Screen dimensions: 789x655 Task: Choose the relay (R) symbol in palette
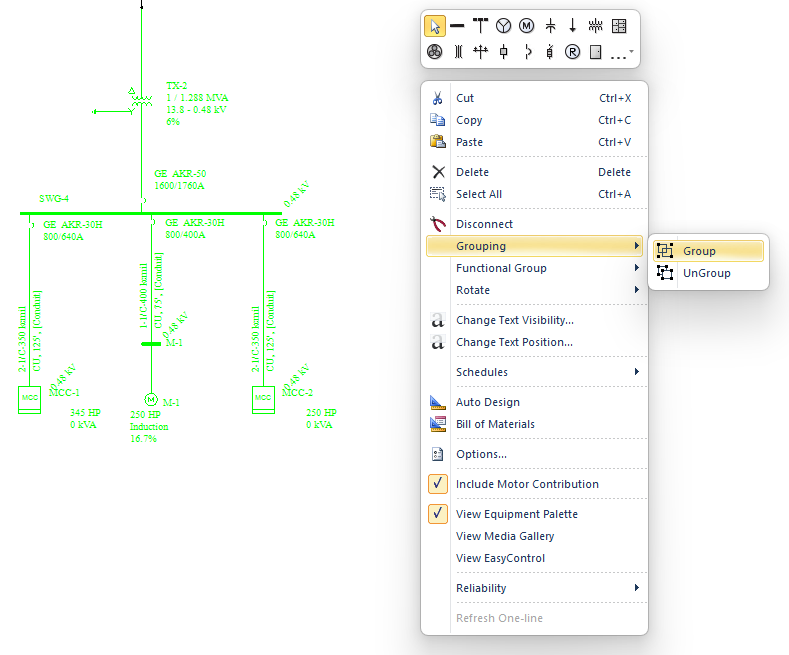(x=573, y=52)
